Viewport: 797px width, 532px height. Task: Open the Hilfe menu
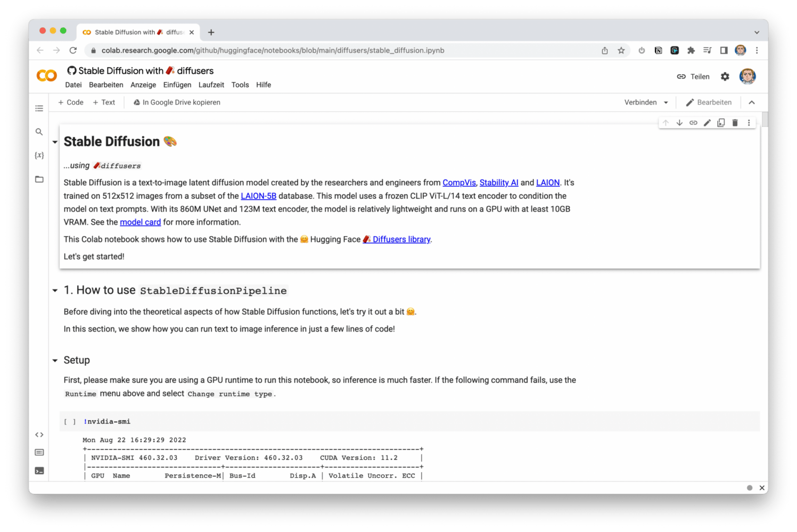(264, 85)
